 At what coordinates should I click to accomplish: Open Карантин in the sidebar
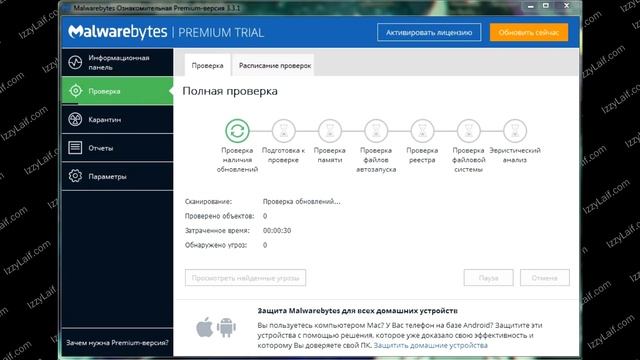pos(118,119)
